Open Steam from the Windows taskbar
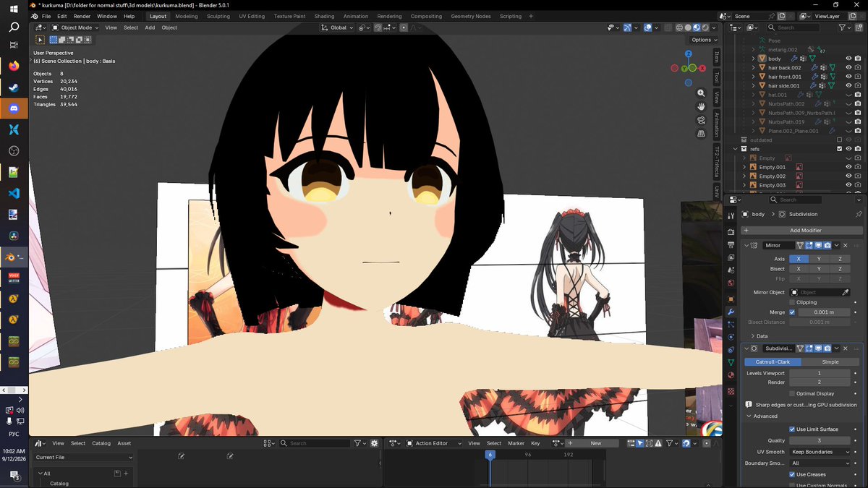868x488 pixels. 13,87
